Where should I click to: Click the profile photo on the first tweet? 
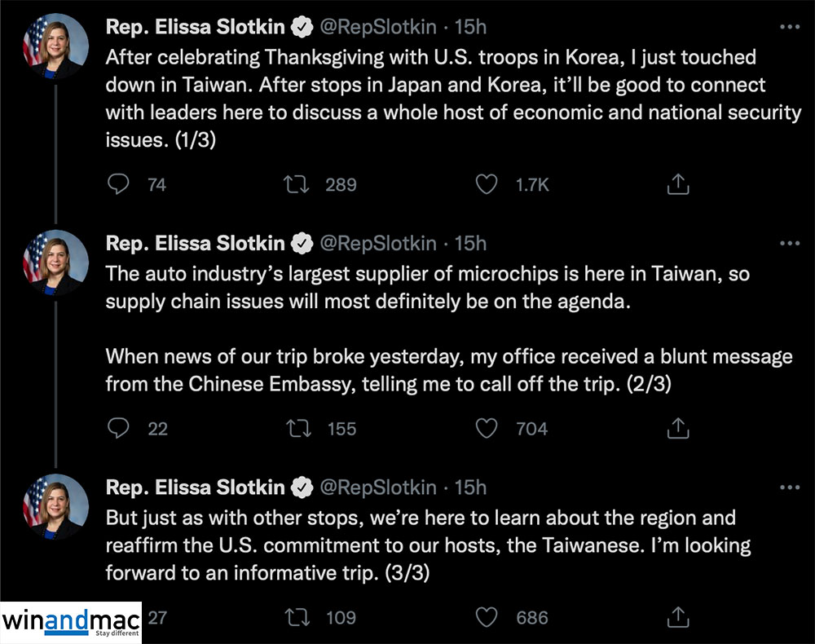tap(55, 45)
